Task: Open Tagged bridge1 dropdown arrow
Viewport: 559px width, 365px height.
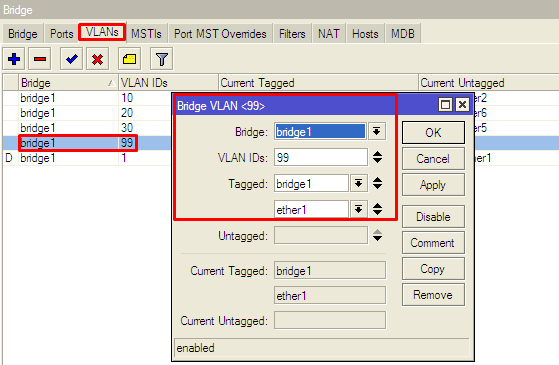Action: coord(359,183)
